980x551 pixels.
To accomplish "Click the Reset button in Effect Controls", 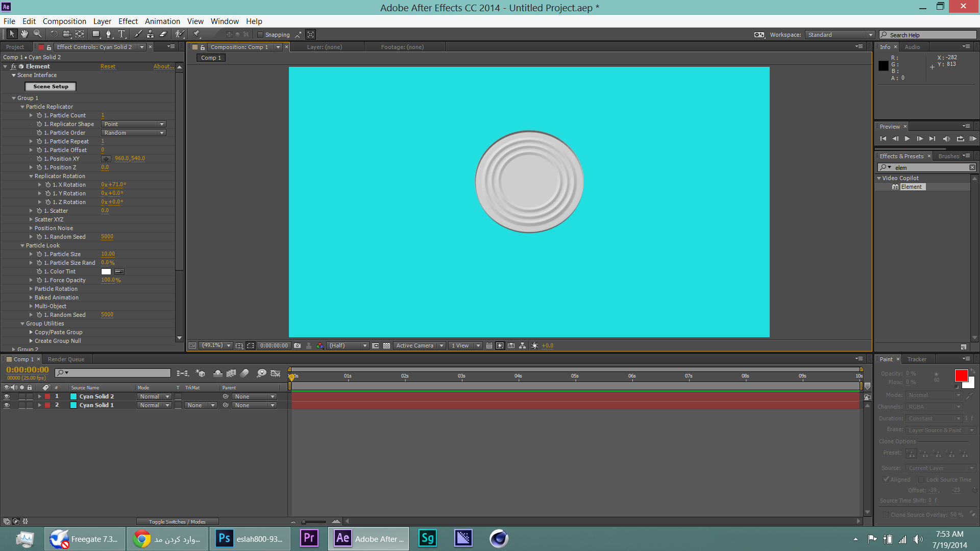I will (x=107, y=66).
